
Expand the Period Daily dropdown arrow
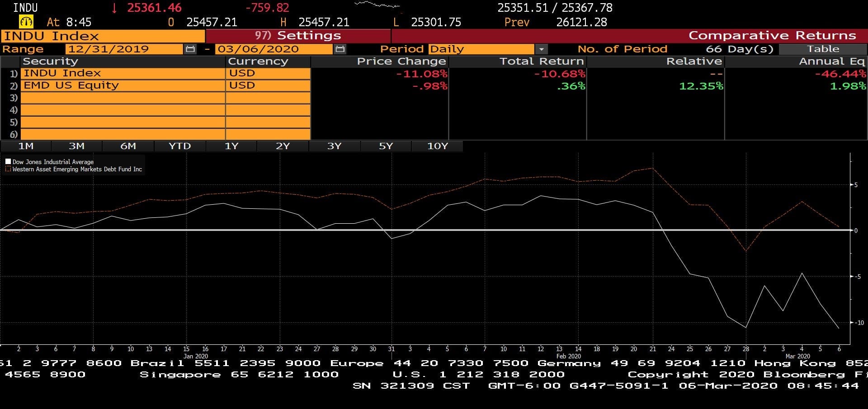coord(541,49)
